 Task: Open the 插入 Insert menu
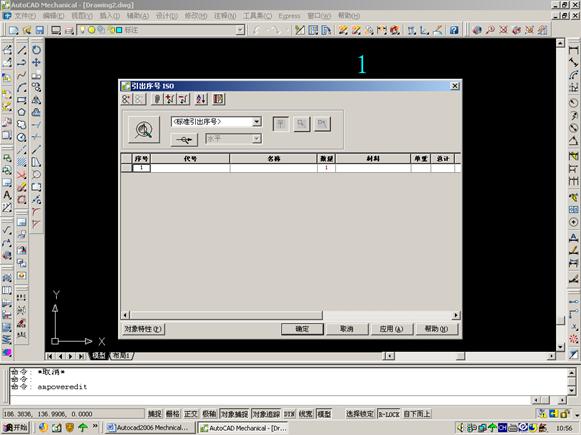tap(110, 16)
